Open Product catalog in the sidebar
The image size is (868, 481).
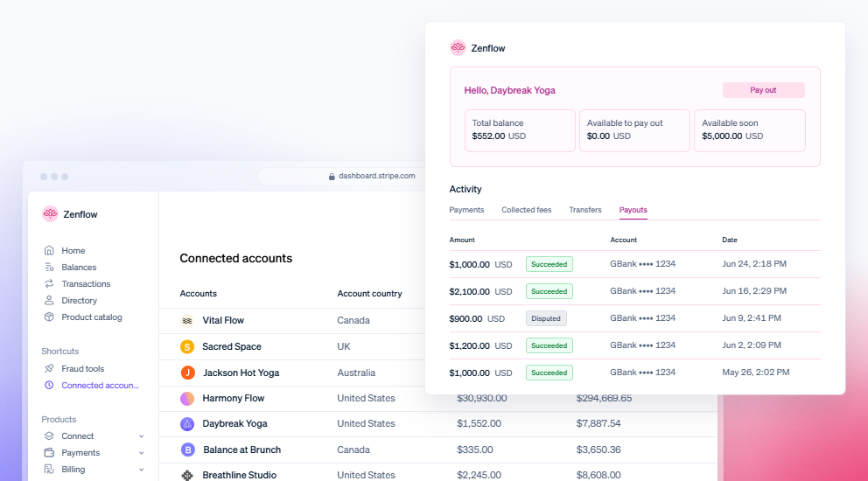coord(91,317)
